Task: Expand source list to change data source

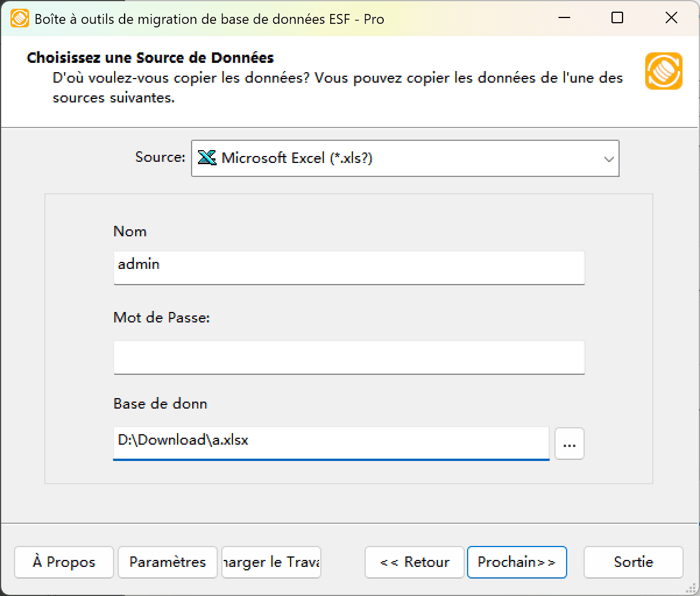Action: (609, 158)
